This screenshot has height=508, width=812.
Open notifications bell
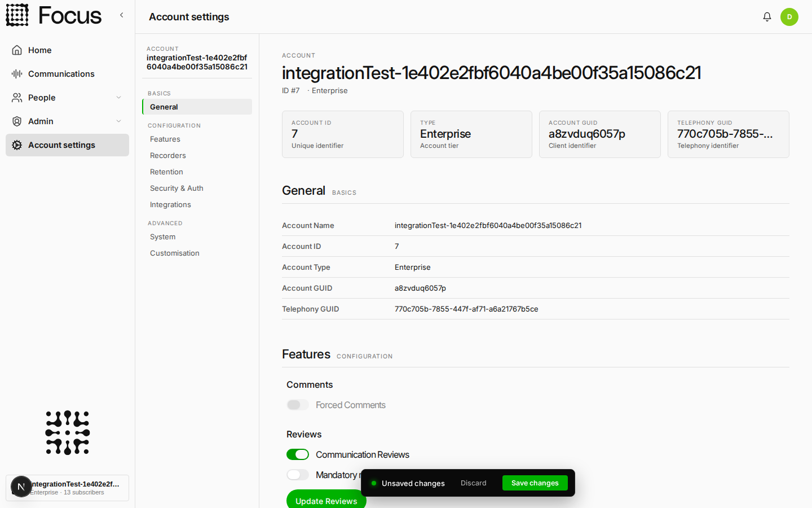[767, 17]
